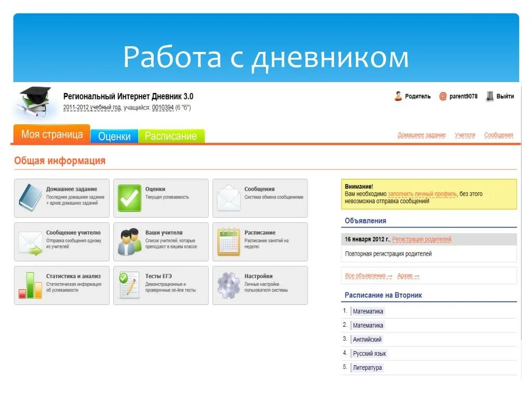Open the blue Оценки tab

coord(114,137)
